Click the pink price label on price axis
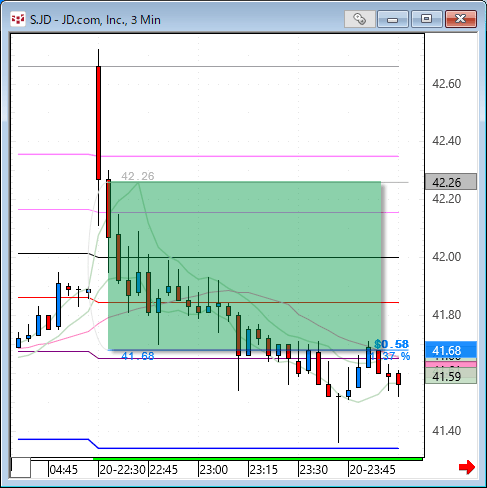The image size is (487, 488). coord(451,364)
